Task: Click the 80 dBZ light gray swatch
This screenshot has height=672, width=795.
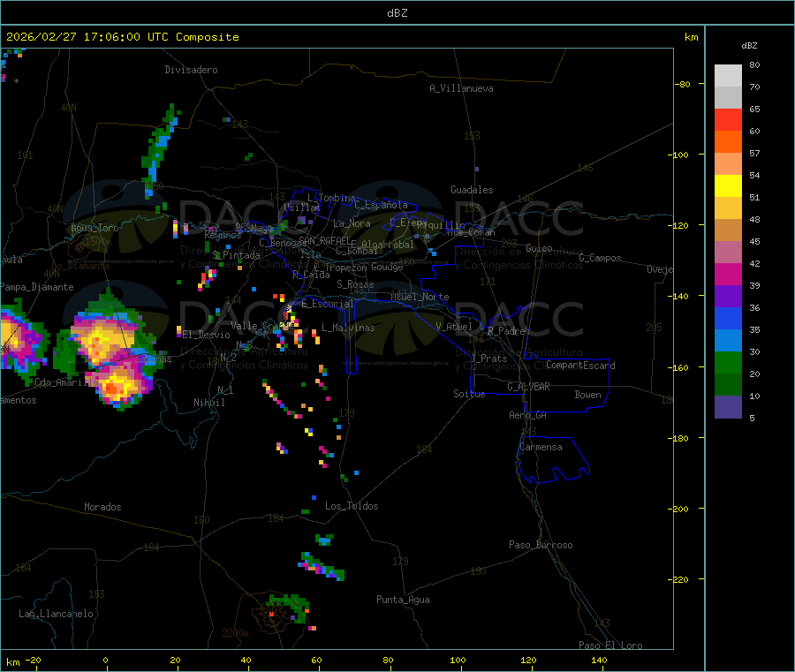Action: (x=728, y=76)
